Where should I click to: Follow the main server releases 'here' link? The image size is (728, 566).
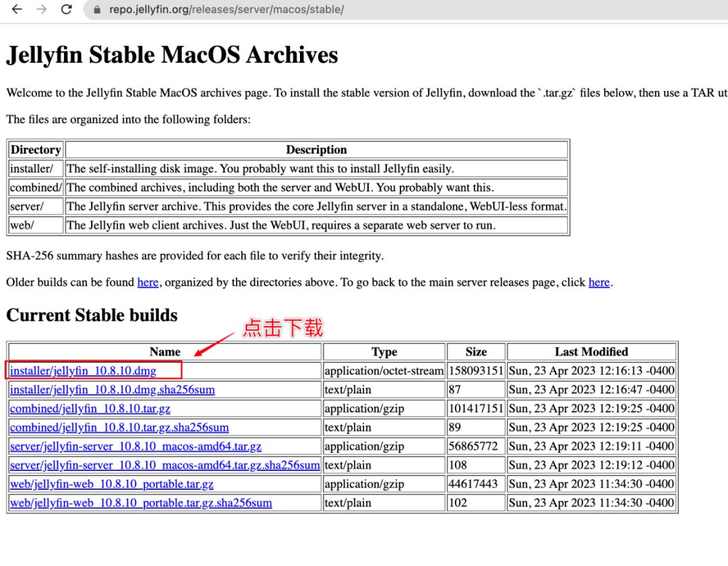599,282
